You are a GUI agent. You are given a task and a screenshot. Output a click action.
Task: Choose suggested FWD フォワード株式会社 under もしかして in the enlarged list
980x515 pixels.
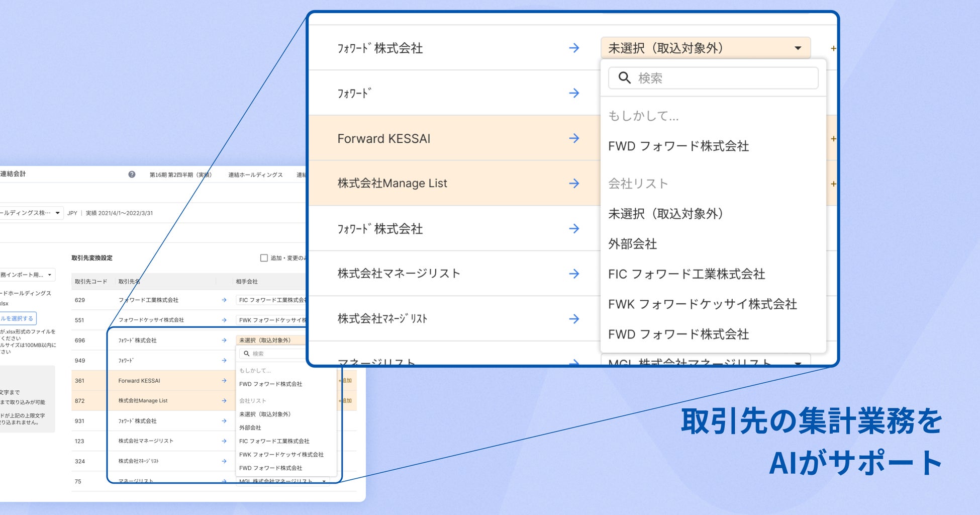678,146
